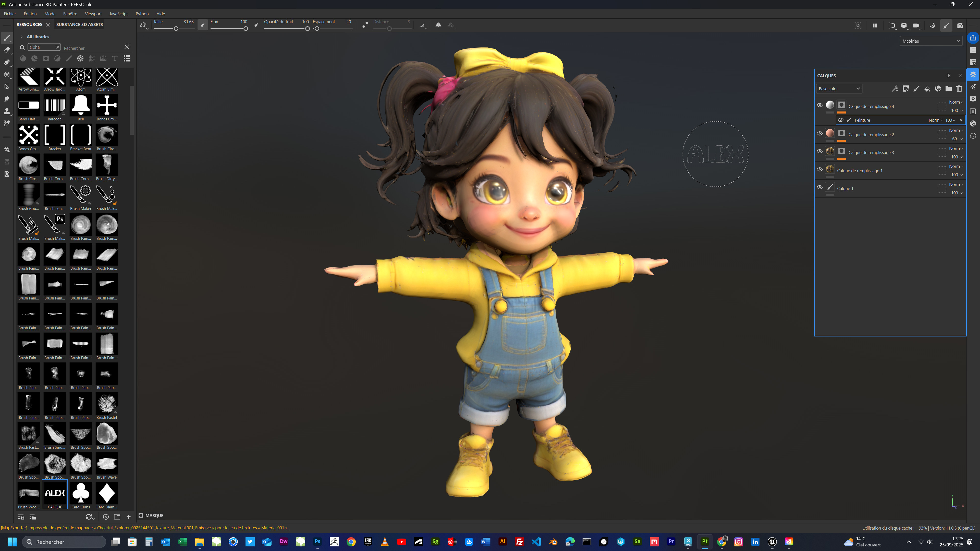Click the Flux slider handle

click(246, 29)
